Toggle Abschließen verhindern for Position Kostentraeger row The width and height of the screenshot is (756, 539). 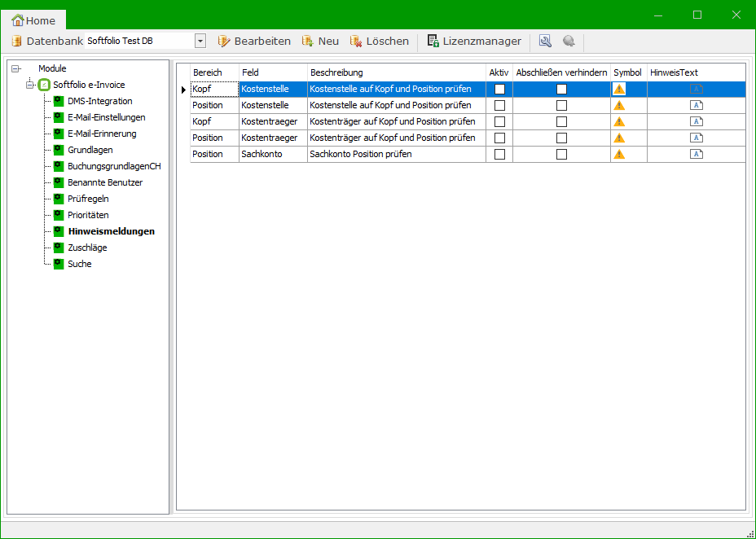pyautogui.click(x=561, y=138)
